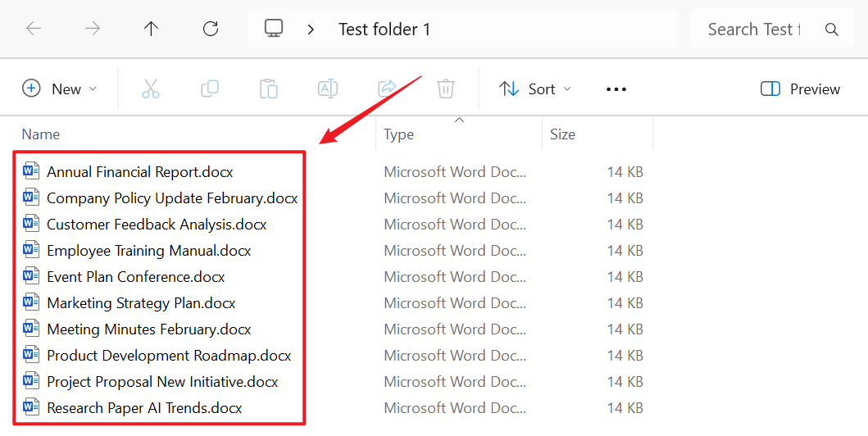Toggle the Preview pane
868x436 pixels.
tap(800, 89)
